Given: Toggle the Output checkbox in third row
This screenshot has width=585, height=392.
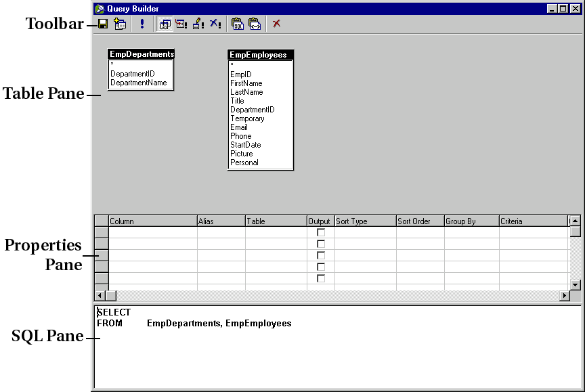Looking at the screenshot, I should [x=321, y=255].
